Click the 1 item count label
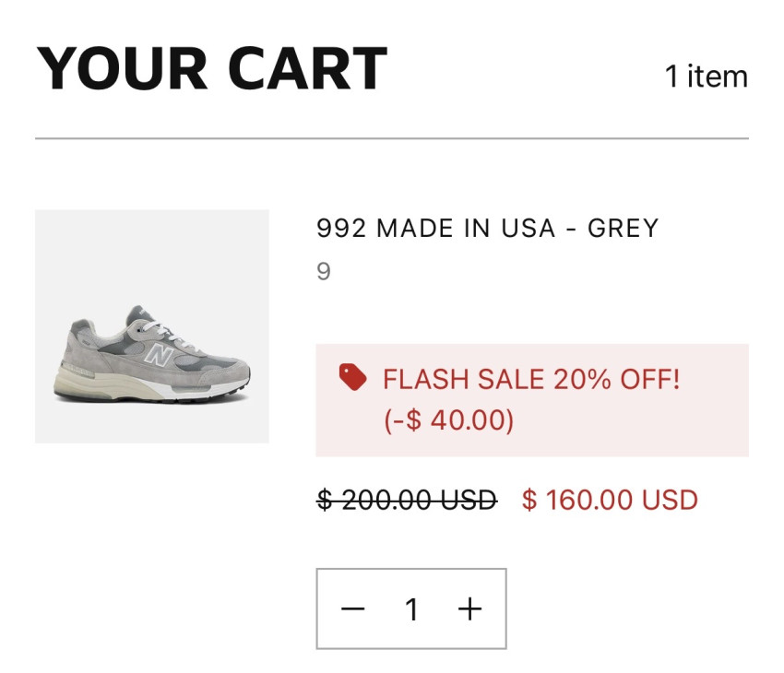Image resolution: width=784 pixels, height=673 pixels. point(706,76)
